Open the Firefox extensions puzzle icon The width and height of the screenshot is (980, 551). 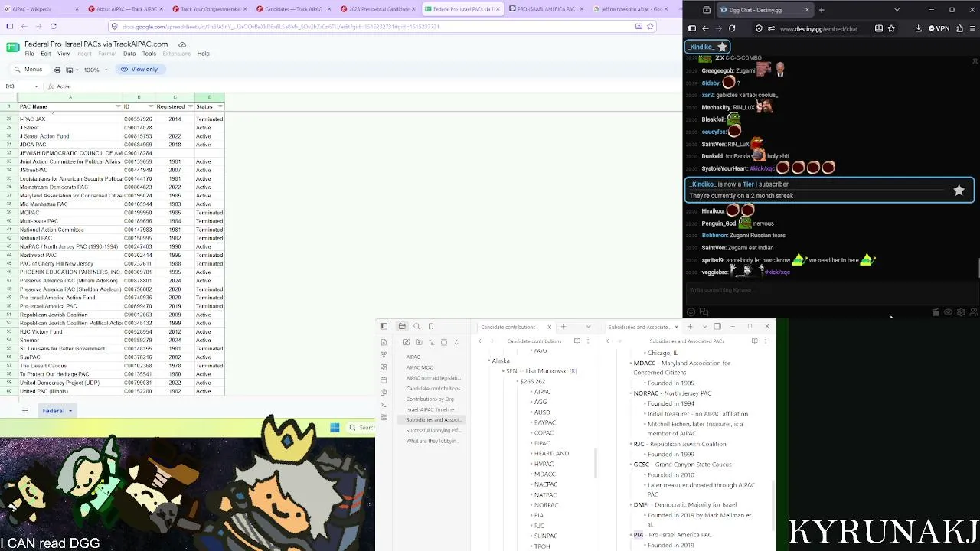(960, 28)
